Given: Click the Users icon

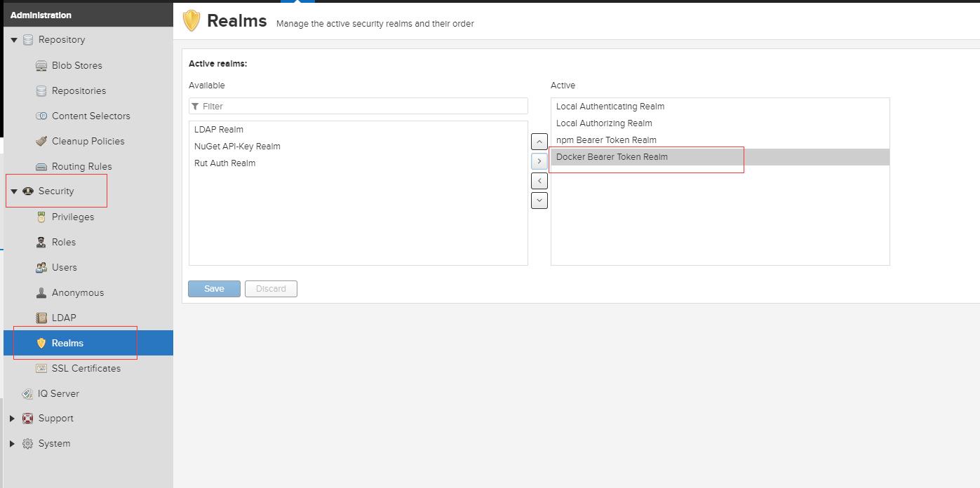Looking at the screenshot, I should coord(41,267).
